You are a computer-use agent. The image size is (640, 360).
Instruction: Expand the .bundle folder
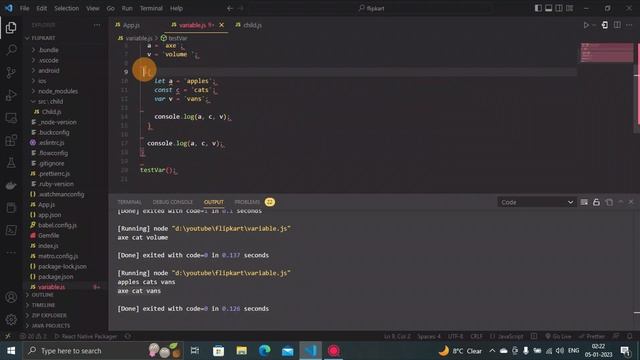click(x=65, y=50)
